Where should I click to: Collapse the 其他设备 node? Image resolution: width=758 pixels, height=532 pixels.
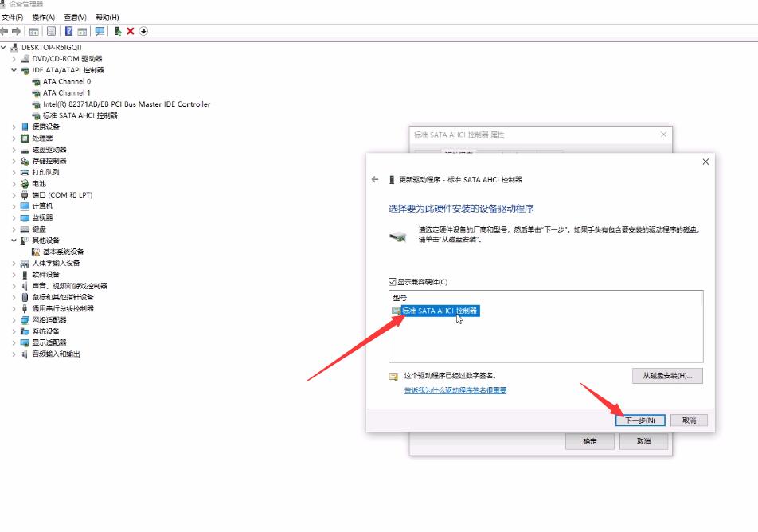pos(14,241)
